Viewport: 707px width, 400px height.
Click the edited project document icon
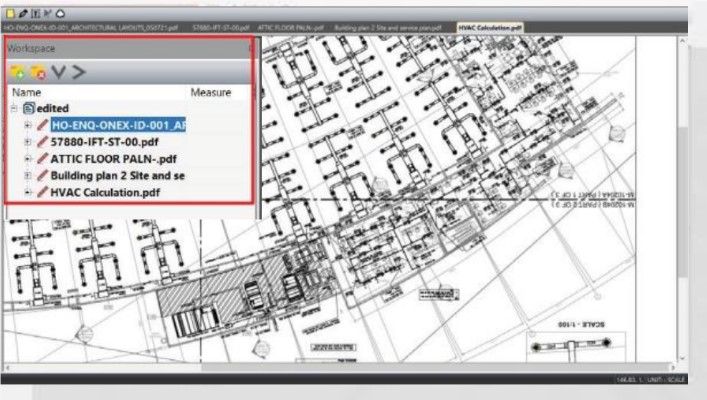(29, 108)
